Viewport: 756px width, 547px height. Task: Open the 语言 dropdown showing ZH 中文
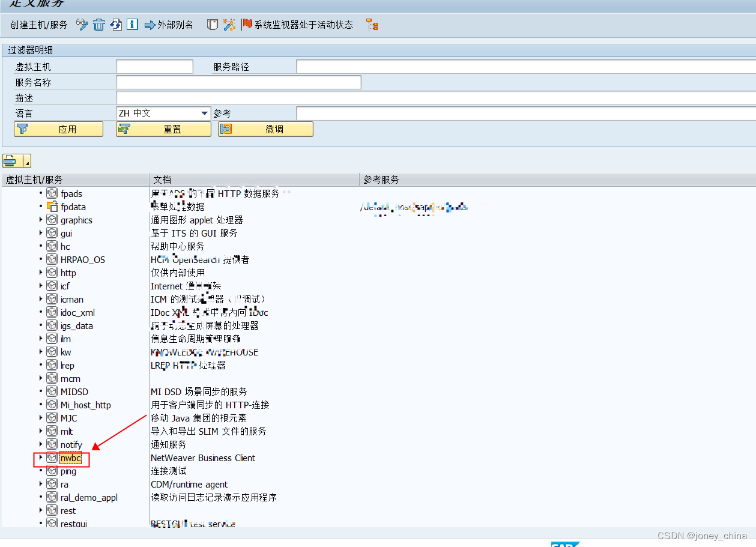[x=203, y=113]
